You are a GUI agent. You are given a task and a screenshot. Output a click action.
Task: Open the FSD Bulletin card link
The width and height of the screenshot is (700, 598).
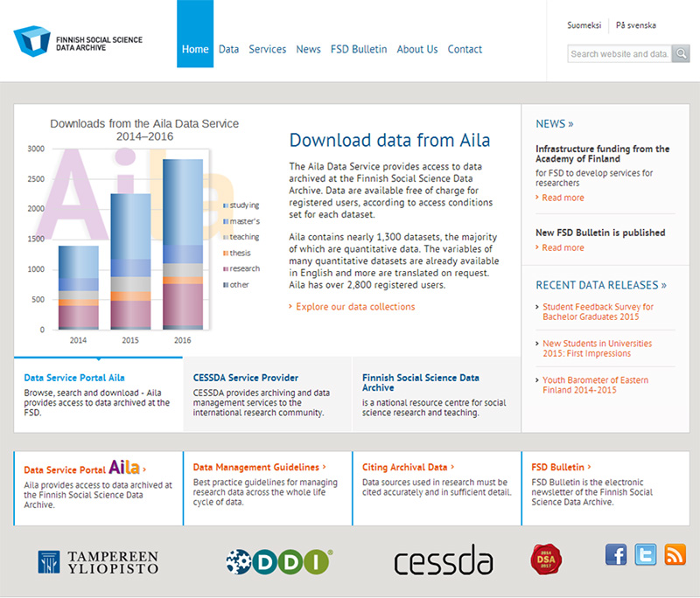561,468
